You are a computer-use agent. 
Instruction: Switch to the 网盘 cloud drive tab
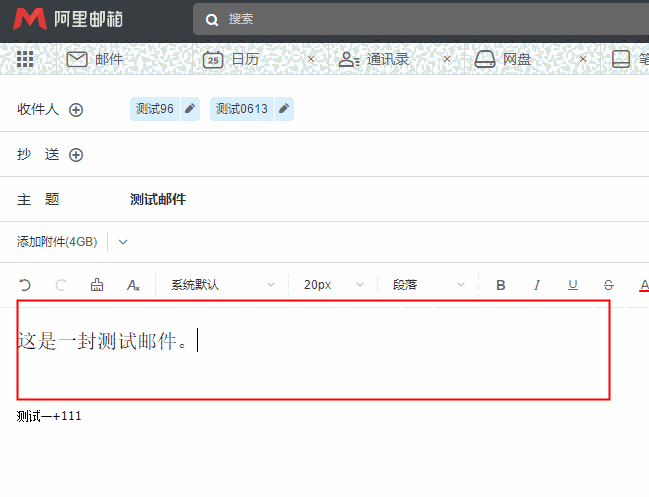pos(502,59)
